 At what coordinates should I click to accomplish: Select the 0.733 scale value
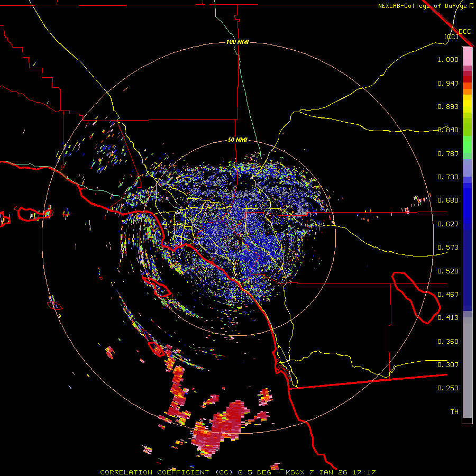[448, 177]
